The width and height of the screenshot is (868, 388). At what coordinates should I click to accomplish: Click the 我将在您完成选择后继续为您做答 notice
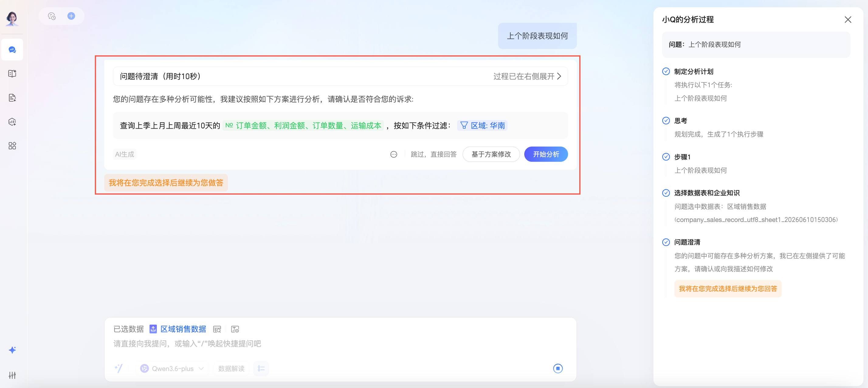(x=166, y=183)
